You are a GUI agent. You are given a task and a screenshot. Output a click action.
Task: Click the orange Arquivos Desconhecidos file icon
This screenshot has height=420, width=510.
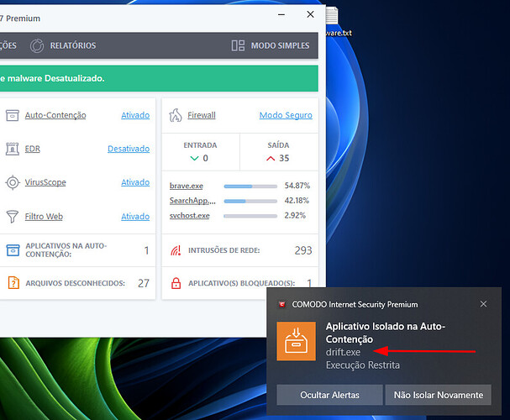click(x=13, y=283)
